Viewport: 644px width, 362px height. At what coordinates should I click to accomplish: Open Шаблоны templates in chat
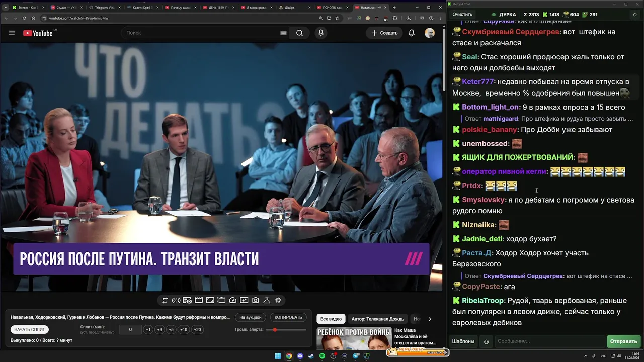coord(463,341)
